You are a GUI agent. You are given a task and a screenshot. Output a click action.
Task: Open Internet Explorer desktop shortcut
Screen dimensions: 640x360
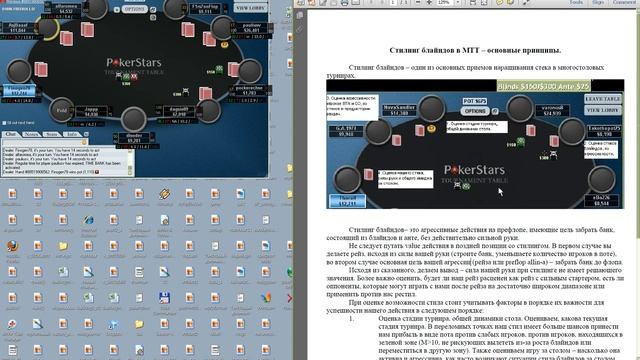(x=88, y=220)
